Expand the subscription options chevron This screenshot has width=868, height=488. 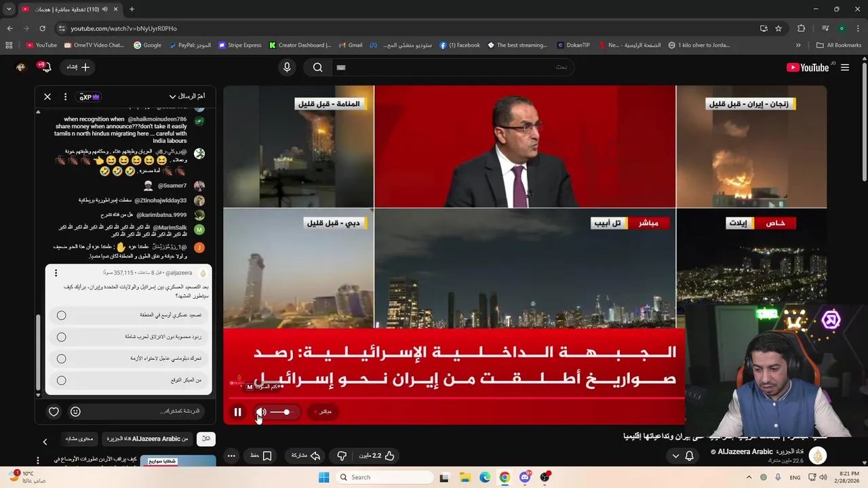coord(675,456)
